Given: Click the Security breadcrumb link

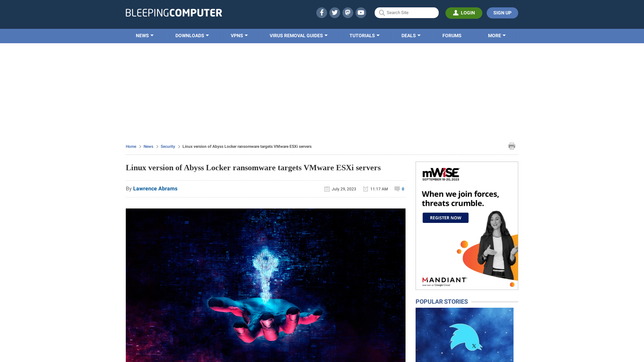Looking at the screenshot, I should point(168,146).
